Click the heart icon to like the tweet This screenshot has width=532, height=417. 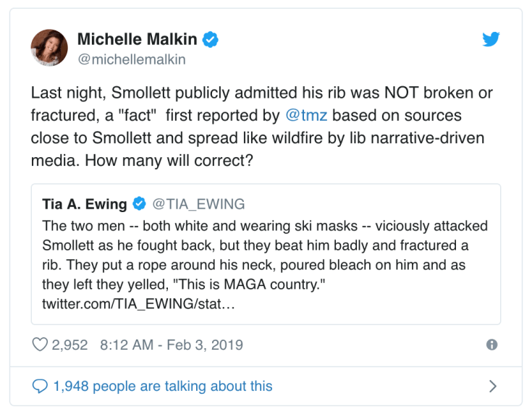tap(40, 345)
